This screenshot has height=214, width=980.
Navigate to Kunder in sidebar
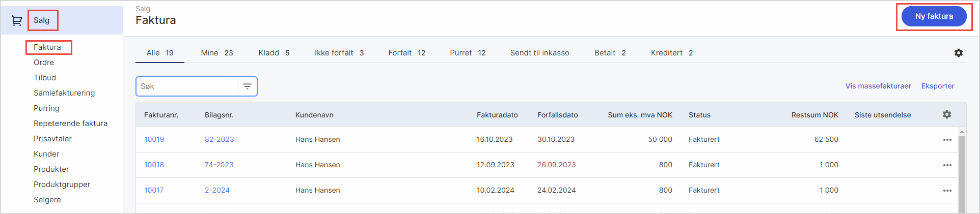click(x=46, y=154)
